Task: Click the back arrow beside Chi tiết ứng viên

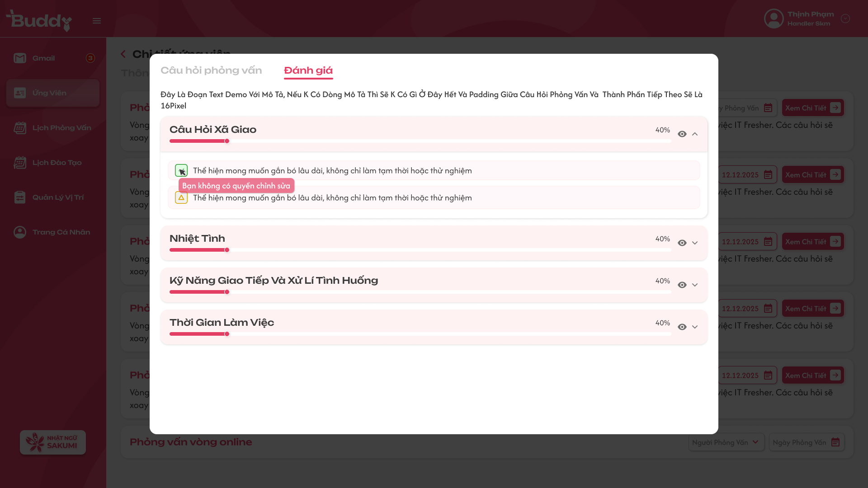Action: pos(123,54)
